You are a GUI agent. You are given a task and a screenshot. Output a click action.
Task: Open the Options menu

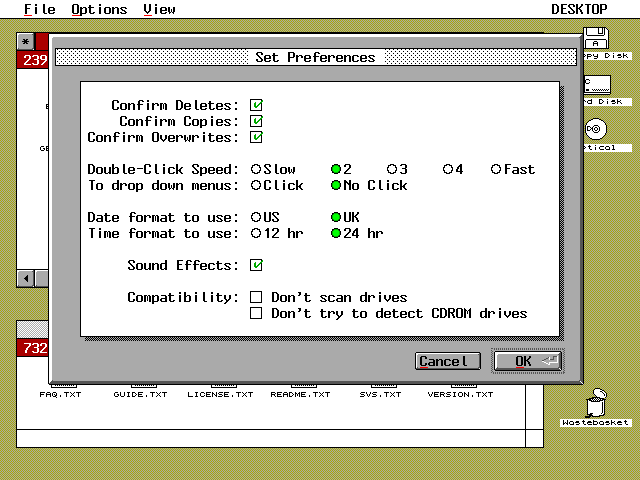99,9
